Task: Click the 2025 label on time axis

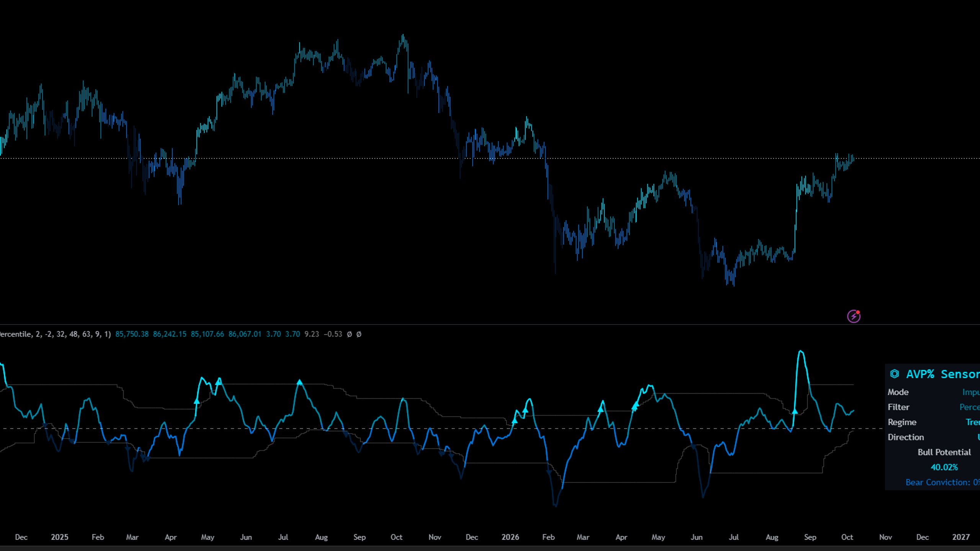Action: (x=59, y=537)
